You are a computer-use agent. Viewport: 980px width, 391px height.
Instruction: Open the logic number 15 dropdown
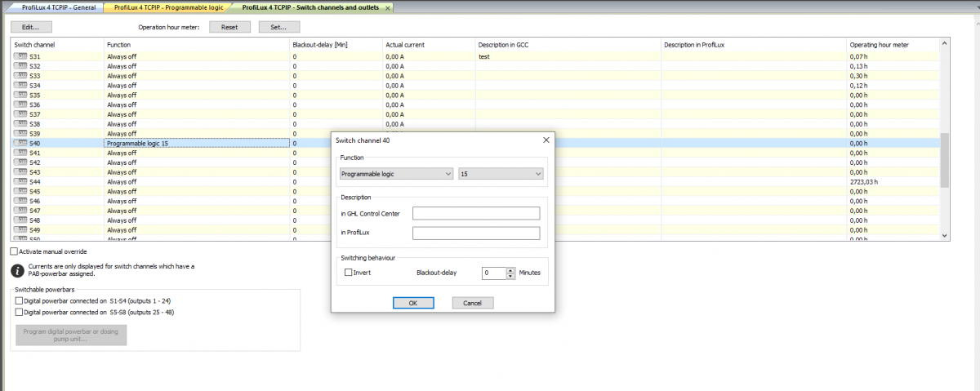501,174
